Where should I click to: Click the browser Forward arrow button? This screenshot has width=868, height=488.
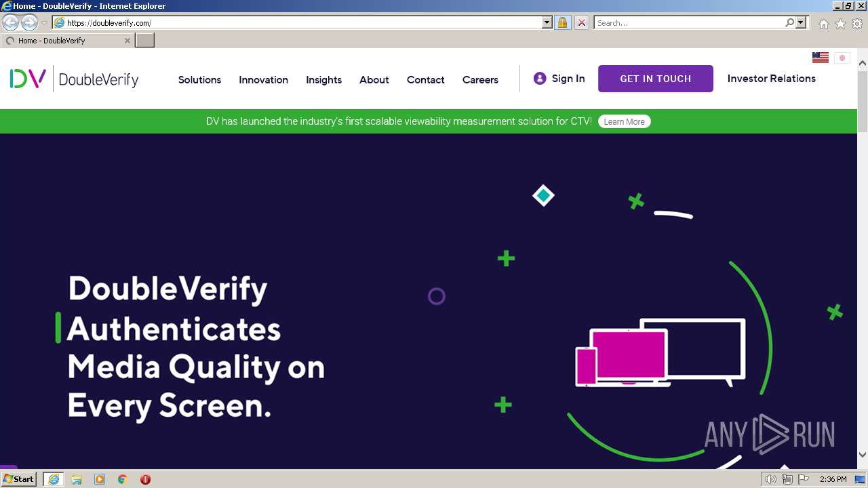tap(29, 23)
